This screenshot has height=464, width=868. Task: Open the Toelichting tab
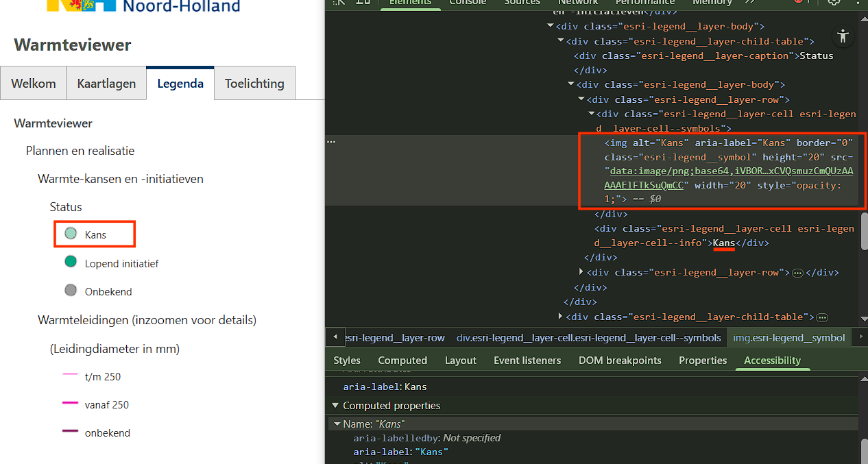254,84
